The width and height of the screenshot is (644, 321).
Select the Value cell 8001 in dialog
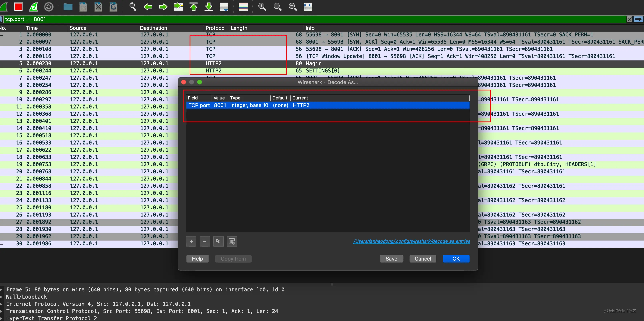pos(220,105)
